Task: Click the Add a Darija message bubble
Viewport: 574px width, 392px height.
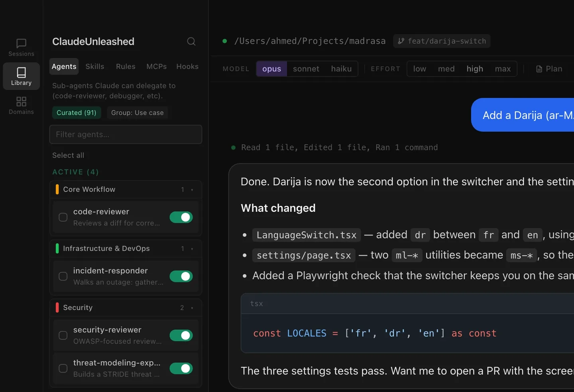Action: pos(523,115)
